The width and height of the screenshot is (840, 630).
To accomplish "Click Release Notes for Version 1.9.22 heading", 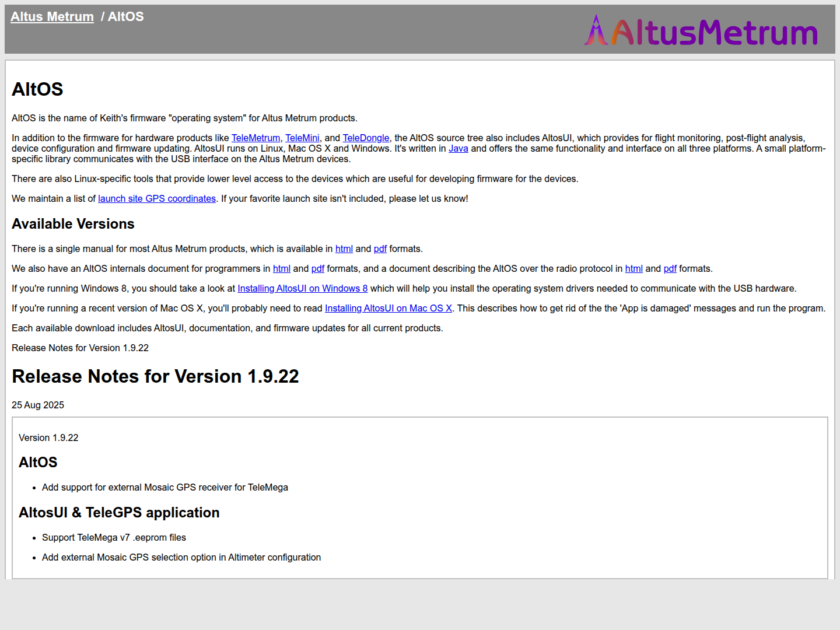I will tap(155, 376).
